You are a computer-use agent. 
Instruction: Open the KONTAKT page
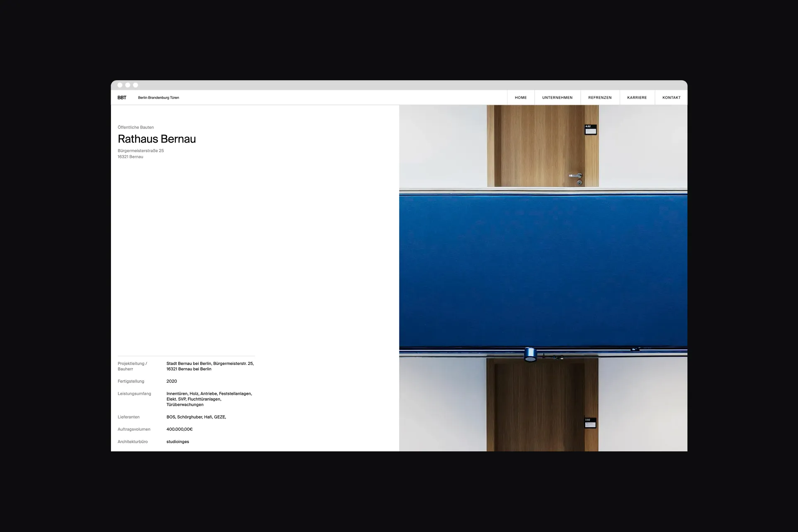(x=671, y=97)
